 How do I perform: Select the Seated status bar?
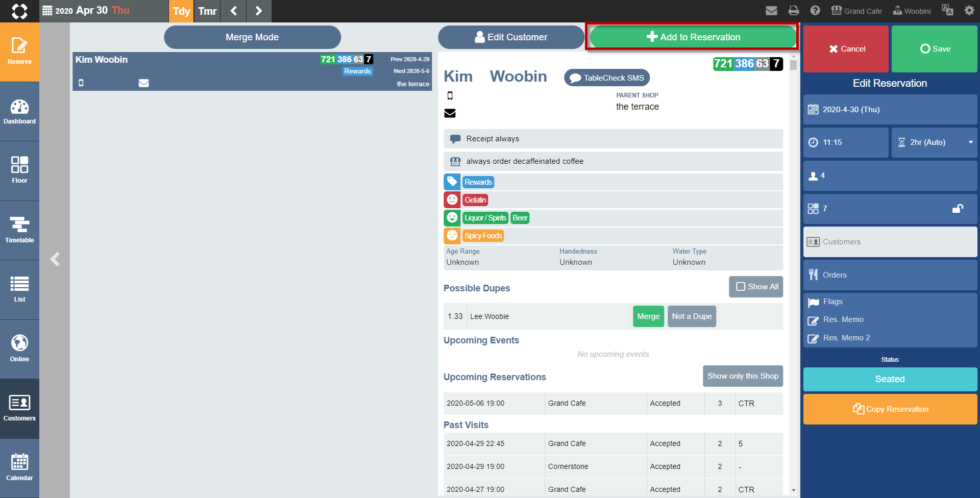click(x=890, y=379)
